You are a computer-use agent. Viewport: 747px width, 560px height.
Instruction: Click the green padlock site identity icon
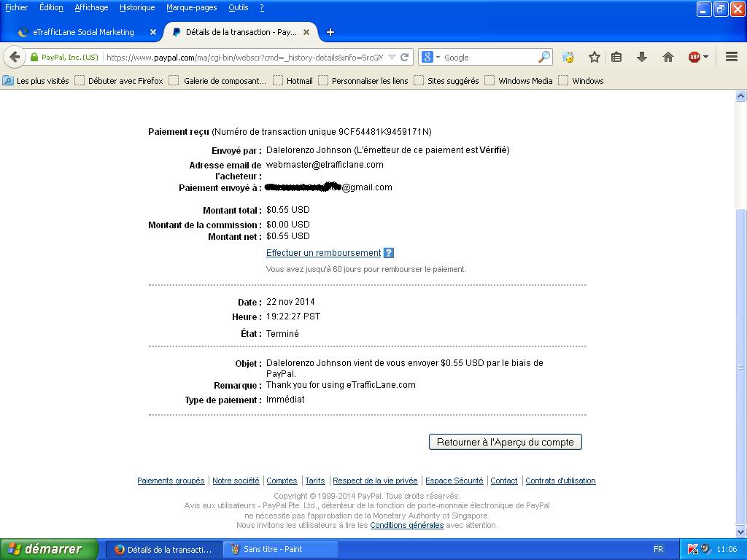(34, 57)
